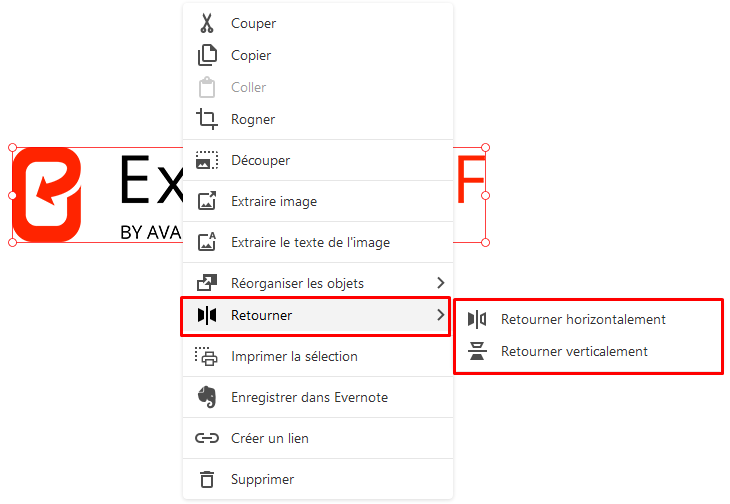Click the Evernote elephant icon
The height and width of the screenshot is (504, 730).
pyautogui.click(x=207, y=397)
